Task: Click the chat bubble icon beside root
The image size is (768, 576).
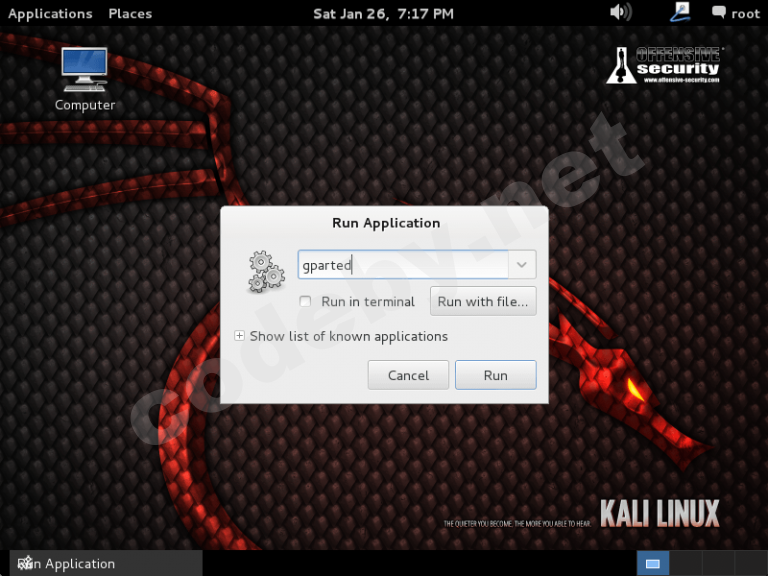Action: coord(719,12)
